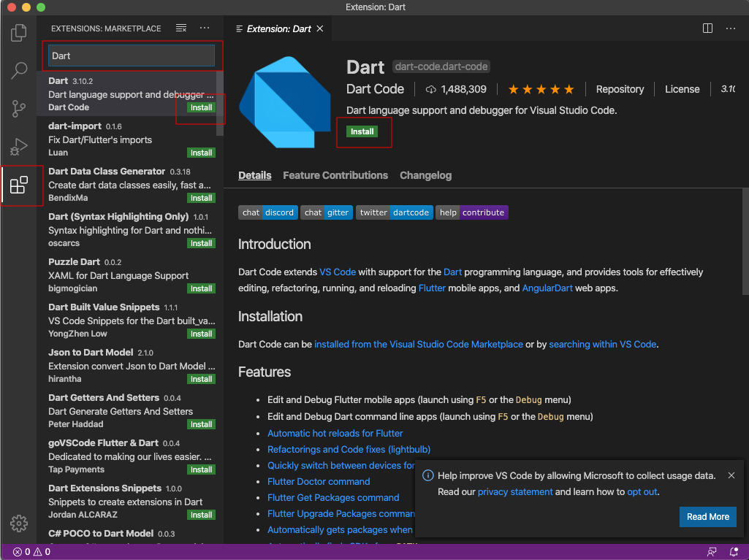Open editor more actions ellipsis
The width and height of the screenshot is (749, 560).
pos(731,28)
